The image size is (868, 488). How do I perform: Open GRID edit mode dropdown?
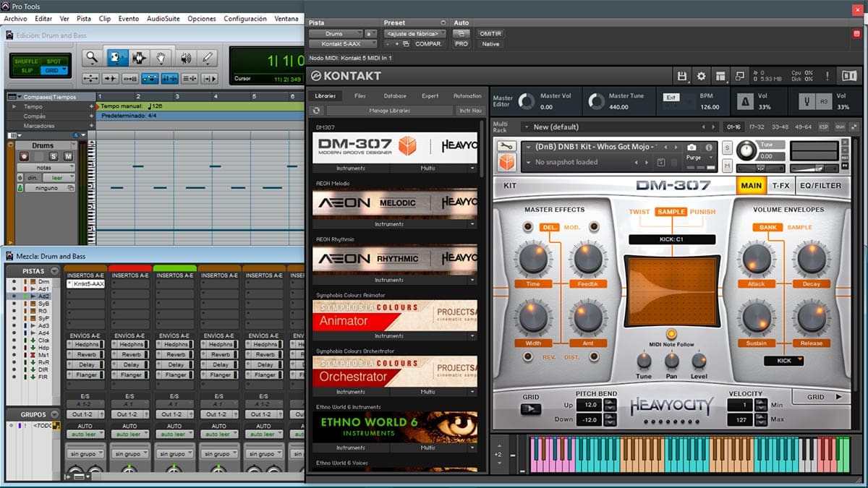[54, 70]
